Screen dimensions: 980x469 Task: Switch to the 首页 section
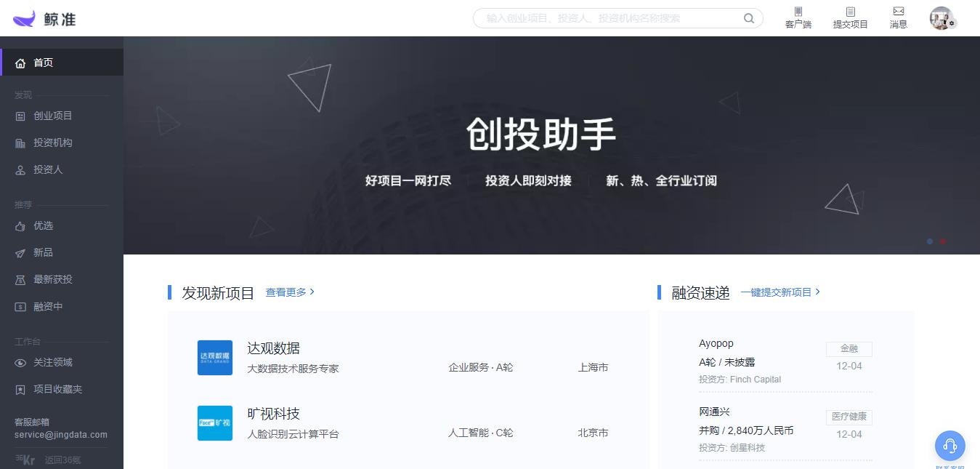coord(42,62)
